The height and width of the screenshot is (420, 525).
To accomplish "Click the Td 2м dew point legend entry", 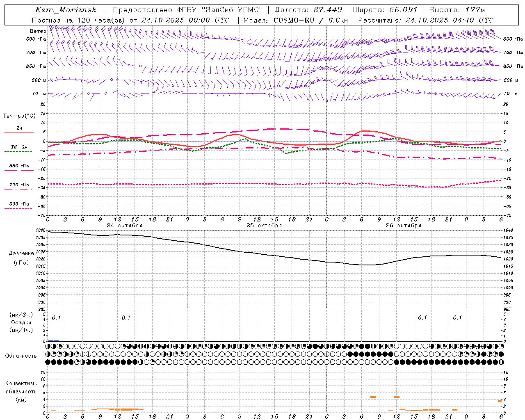I will click(19, 147).
